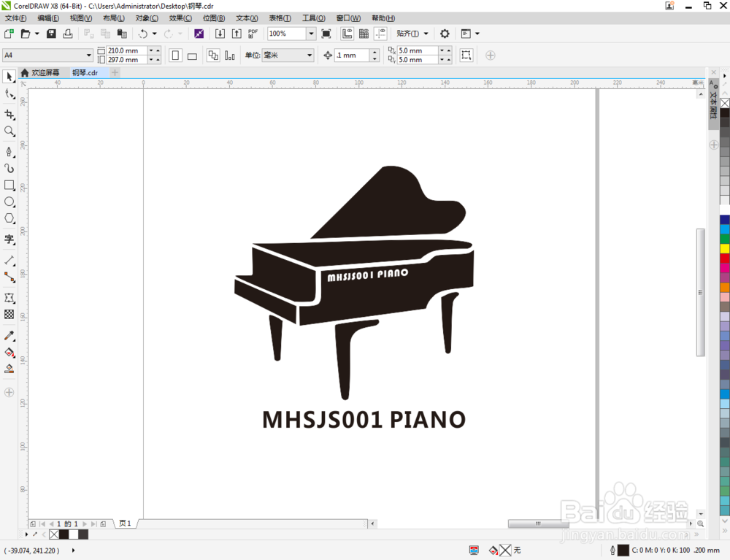Select the Parallel Dimension tool
This screenshot has width=730, height=560.
click(x=9, y=260)
